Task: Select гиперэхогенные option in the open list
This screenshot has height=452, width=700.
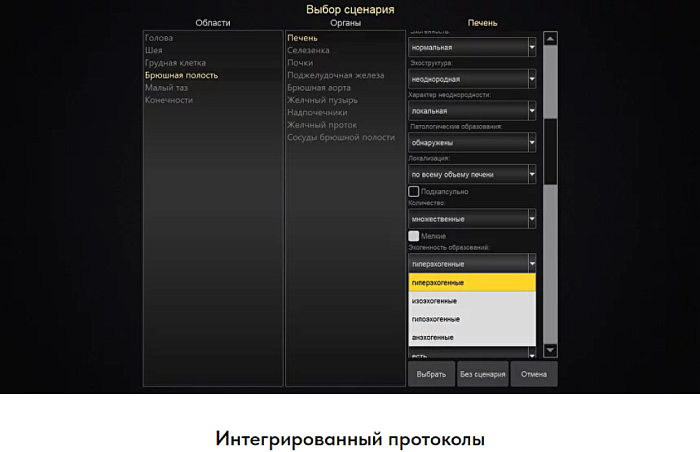Action: pos(472,283)
